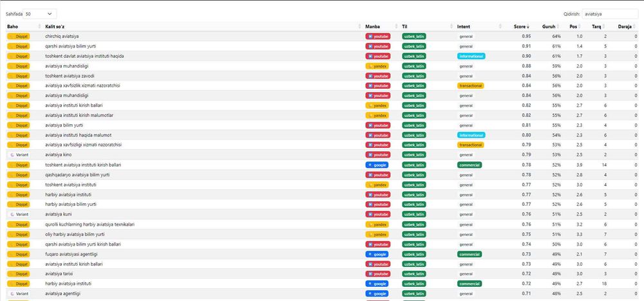Click the yandex badge for aviatsiya muhandisligi
The height and width of the screenshot is (301, 644).
point(377,66)
